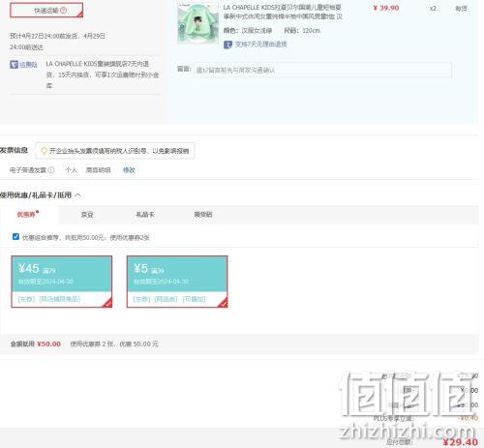Open the 优惠券 tab
The width and height of the screenshot is (484, 448).
(27, 215)
